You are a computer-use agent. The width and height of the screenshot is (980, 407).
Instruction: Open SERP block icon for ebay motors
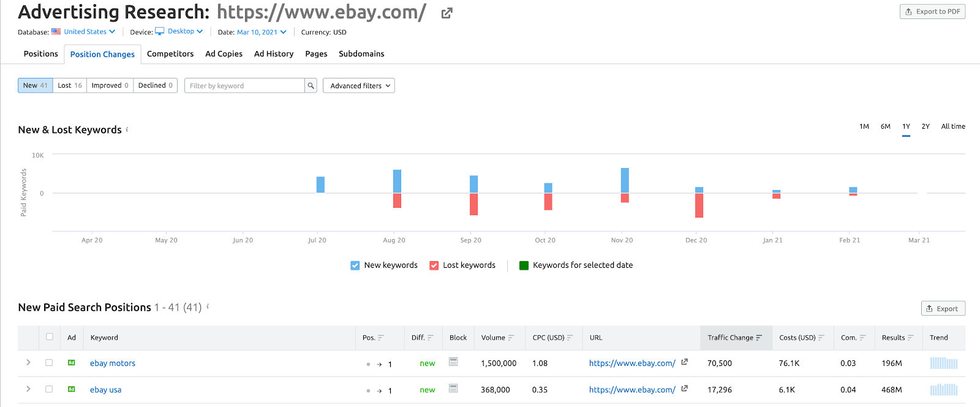point(453,362)
